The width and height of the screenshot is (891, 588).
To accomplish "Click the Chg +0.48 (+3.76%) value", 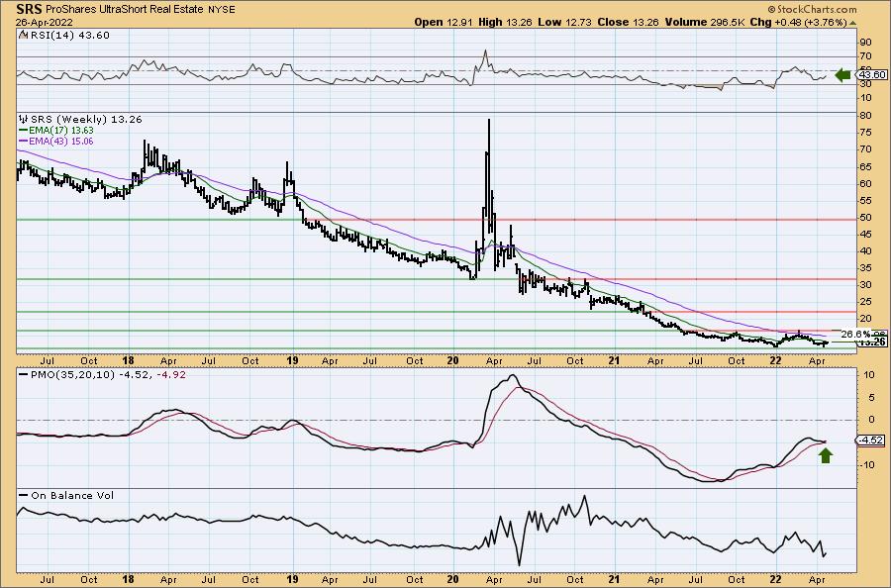I will click(x=798, y=22).
